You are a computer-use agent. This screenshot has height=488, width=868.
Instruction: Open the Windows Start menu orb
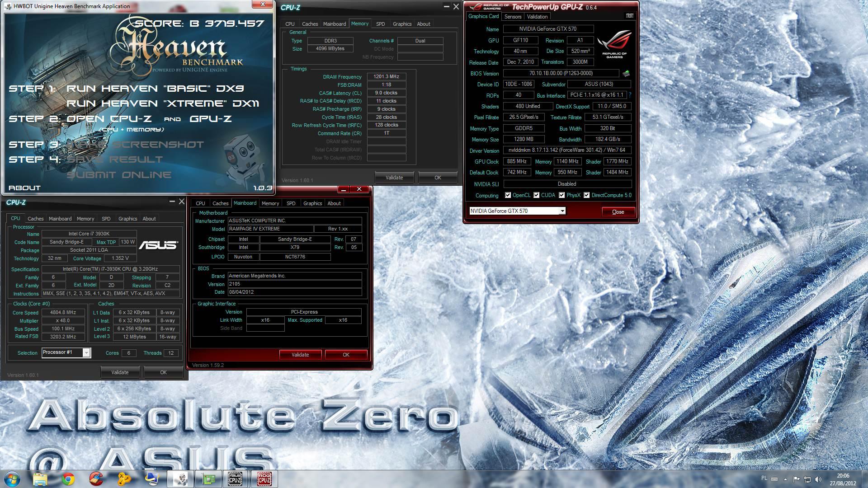(12, 479)
